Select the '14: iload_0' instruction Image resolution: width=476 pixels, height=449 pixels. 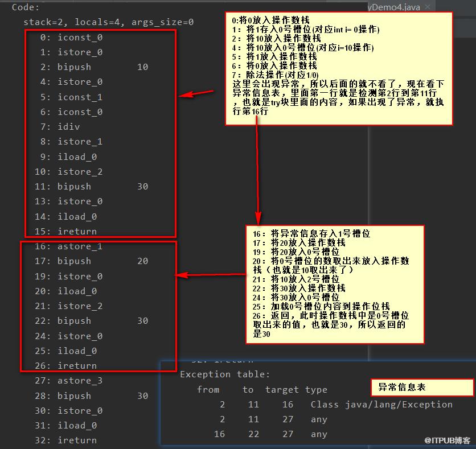[65, 217]
